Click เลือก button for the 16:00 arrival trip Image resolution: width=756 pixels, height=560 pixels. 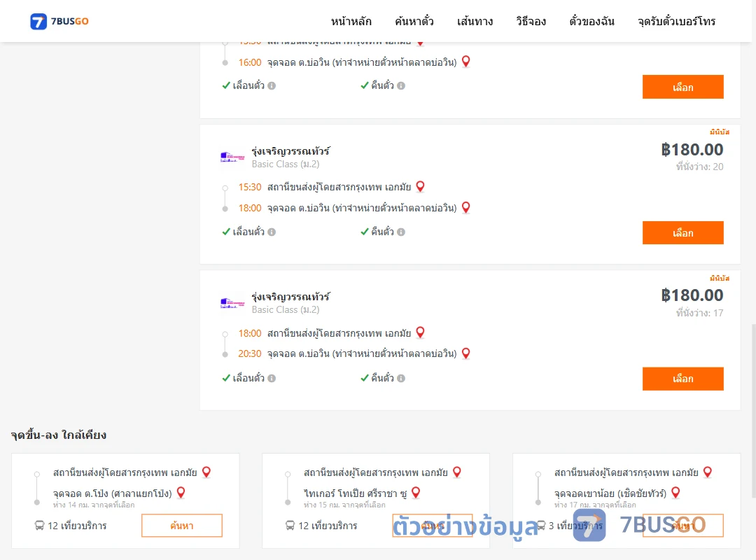coord(682,87)
